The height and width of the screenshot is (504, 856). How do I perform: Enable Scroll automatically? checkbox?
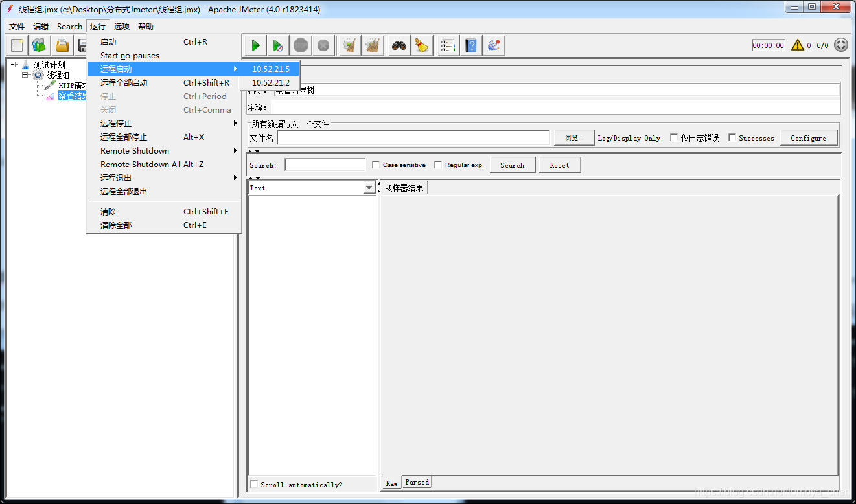point(254,484)
